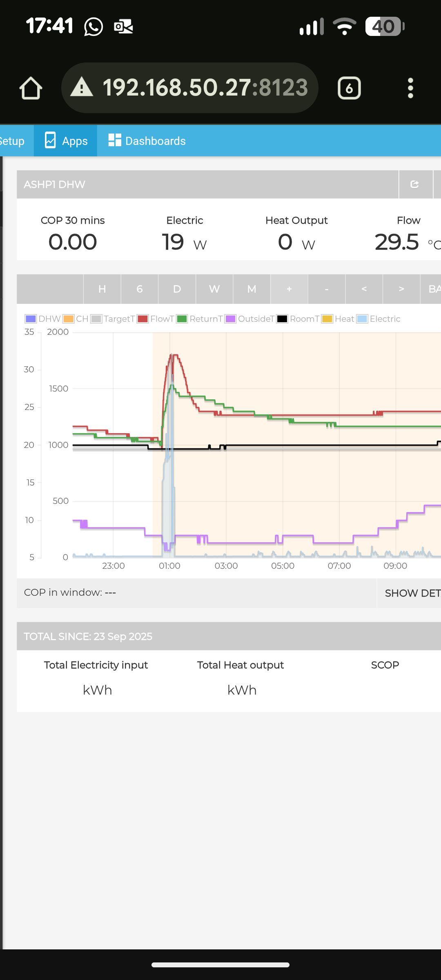Open the Setup menu
Image resolution: width=441 pixels, height=980 pixels.
(12, 141)
